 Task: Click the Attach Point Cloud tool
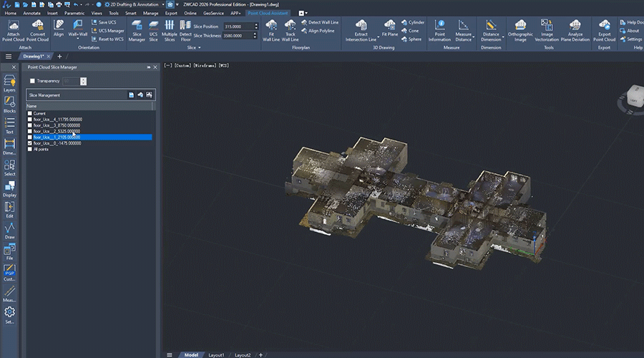coord(13,31)
